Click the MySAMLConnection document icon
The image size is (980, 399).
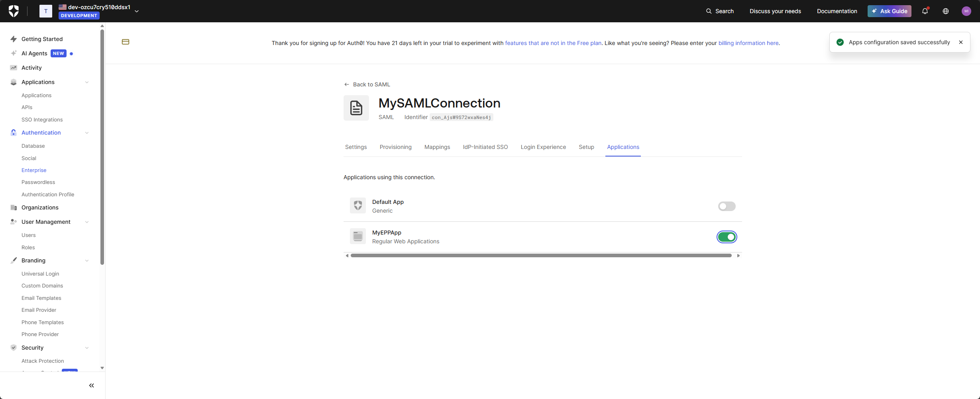pos(356,108)
